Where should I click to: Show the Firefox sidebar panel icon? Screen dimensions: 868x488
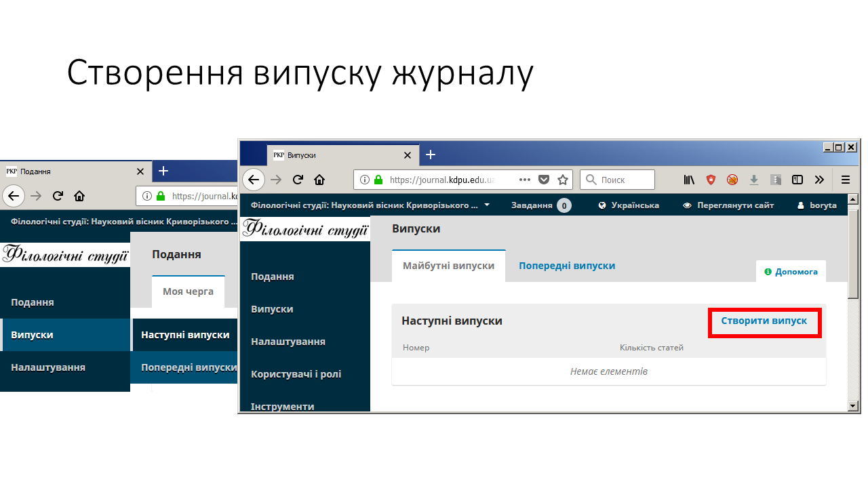coord(797,180)
